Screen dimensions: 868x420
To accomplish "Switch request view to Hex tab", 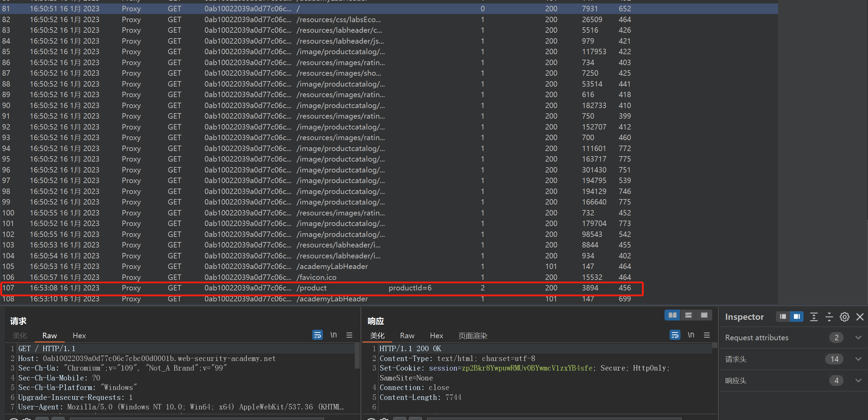I will click(79, 336).
